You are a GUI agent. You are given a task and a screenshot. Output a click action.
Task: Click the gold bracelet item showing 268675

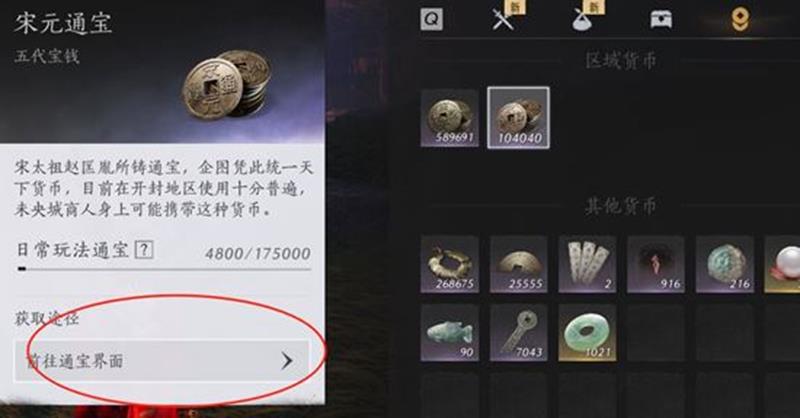[449, 264]
